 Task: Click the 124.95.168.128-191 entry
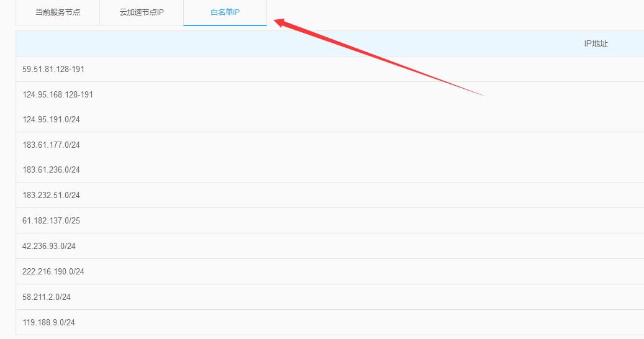58,94
